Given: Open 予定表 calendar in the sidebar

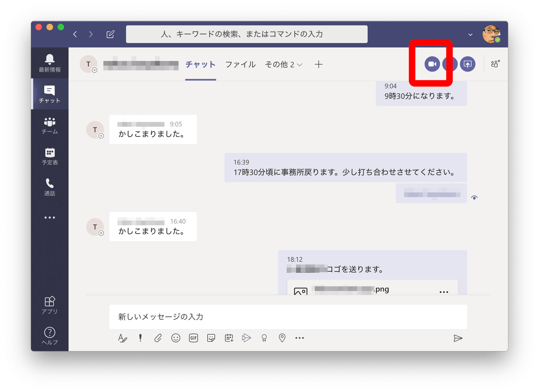Looking at the screenshot, I should pyautogui.click(x=50, y=157).
